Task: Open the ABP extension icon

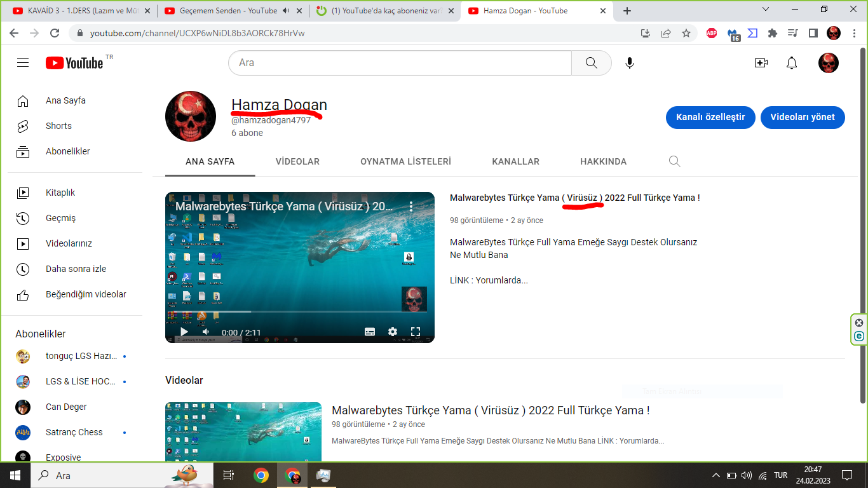Action: [x=712, y=33]
